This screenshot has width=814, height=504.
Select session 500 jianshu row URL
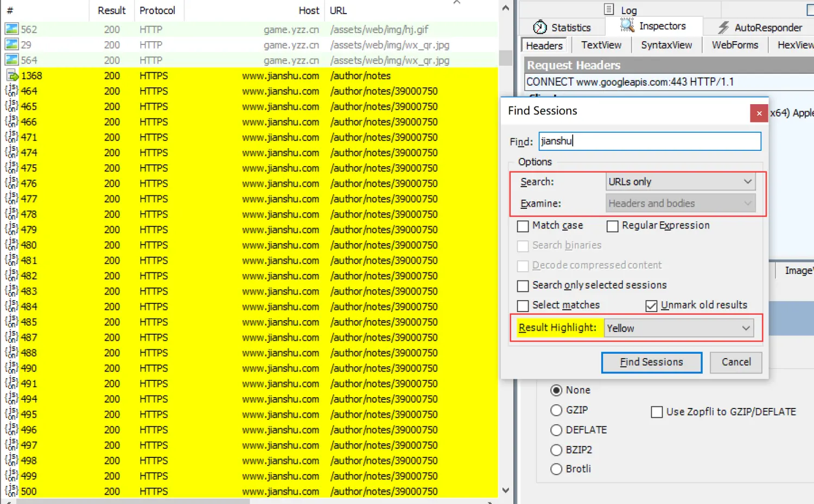[x=384, y=492]
